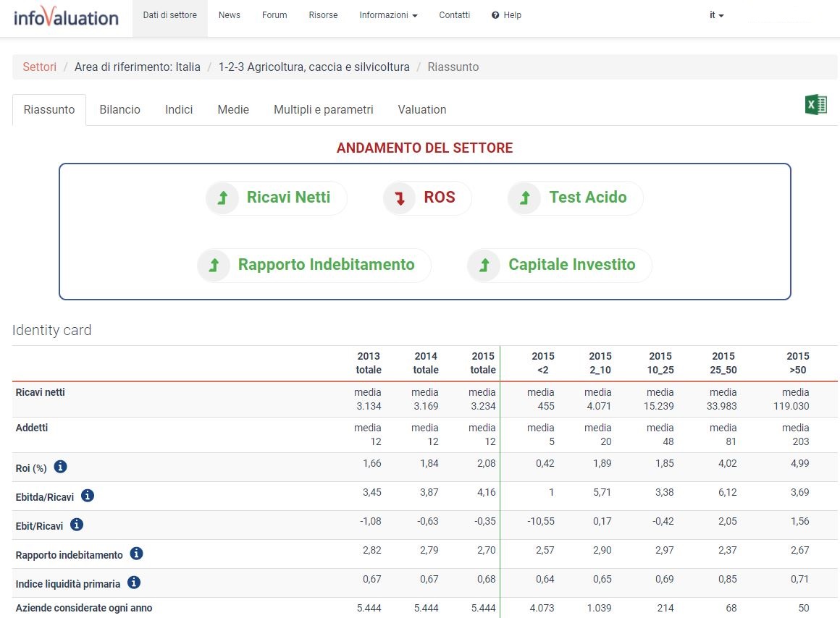The image size is (840, 618).
Task: Open the Ebitda/Ricavi info icon
Action: pos(88,496)
